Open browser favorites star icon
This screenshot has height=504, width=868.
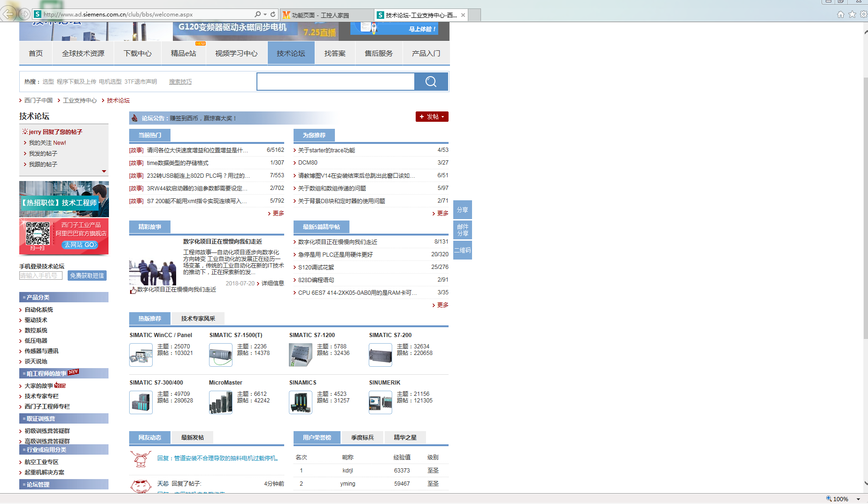pyautogui.click(x=852, y=15)
